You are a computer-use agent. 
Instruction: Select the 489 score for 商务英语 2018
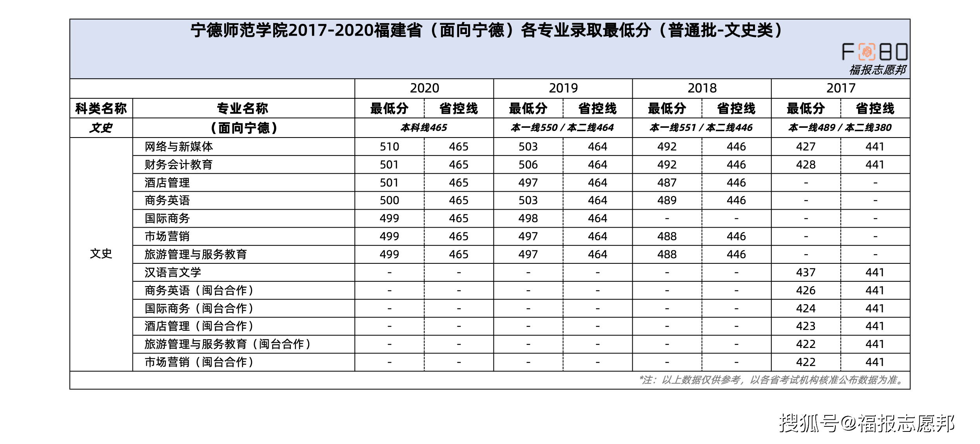667,200
